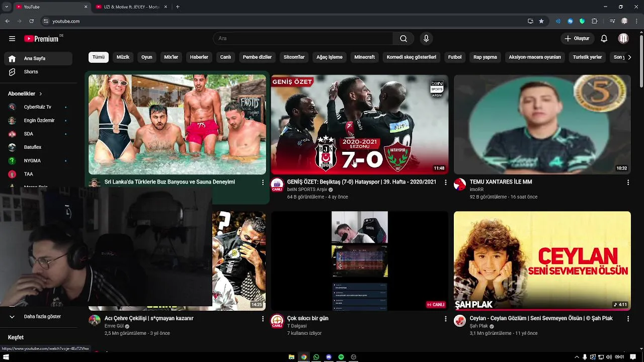644x362 pixels.
Task: Select the Pembe diziler chip
Action: coord(257,57)
